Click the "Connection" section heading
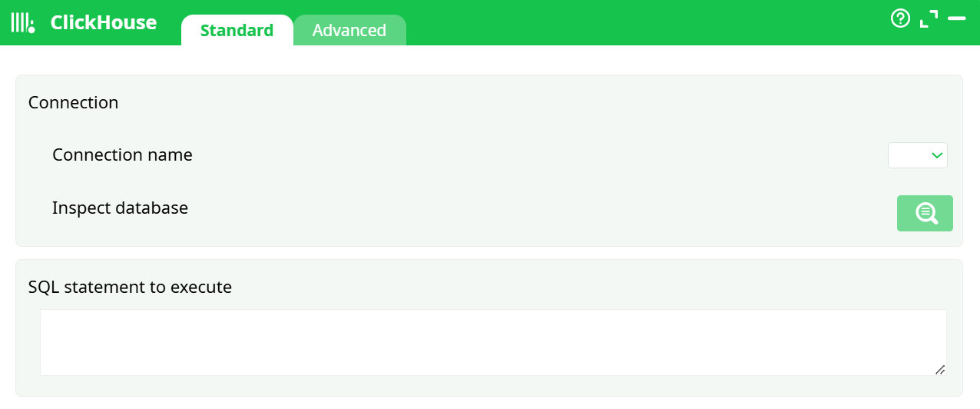 click(x=73, y=103)
